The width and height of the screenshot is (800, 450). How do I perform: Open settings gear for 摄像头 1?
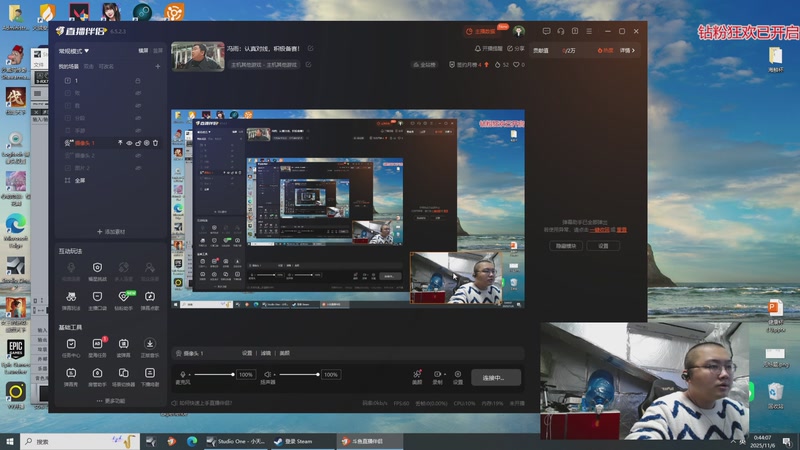146,143
